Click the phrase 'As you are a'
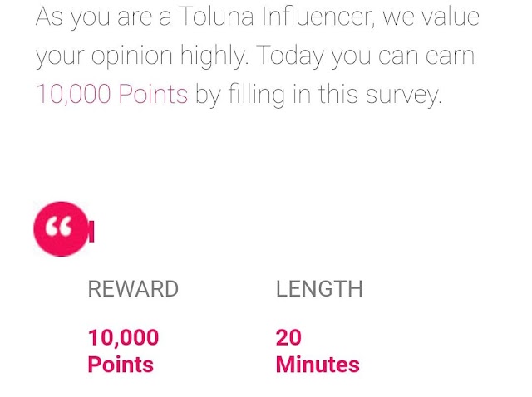The height and width of the screenshot is (397, 532). pyautogui.click(x=103, y=17)
